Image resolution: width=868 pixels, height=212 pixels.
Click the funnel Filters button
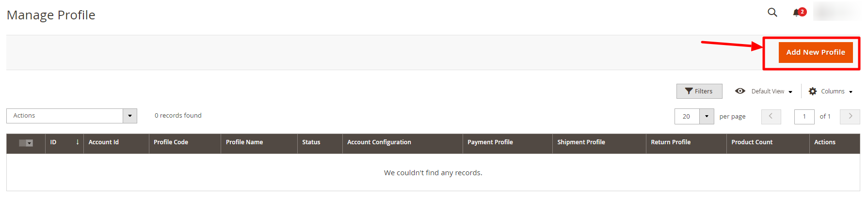699,91
